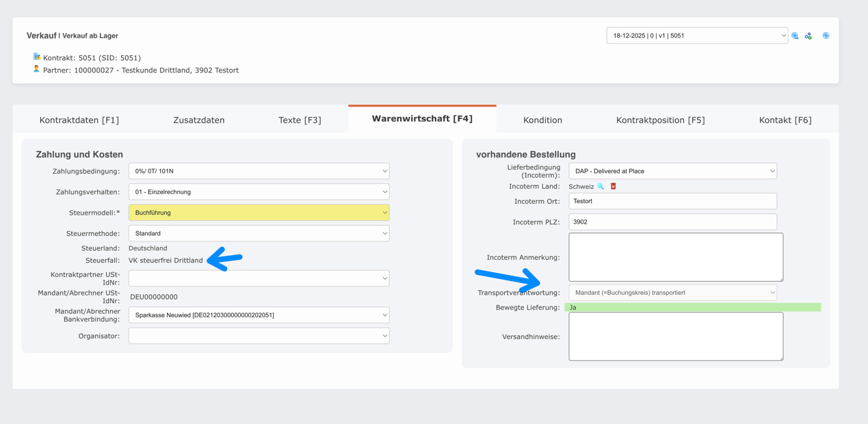The width and height of the screenshot is (868, 424).
Task: Select the Zusatzdaten tab
Action: pyautogui.click(x=199, y=120)
